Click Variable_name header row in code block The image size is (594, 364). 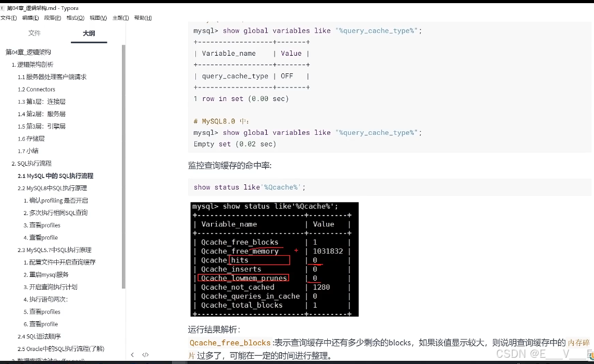click(x=252, y=54)
